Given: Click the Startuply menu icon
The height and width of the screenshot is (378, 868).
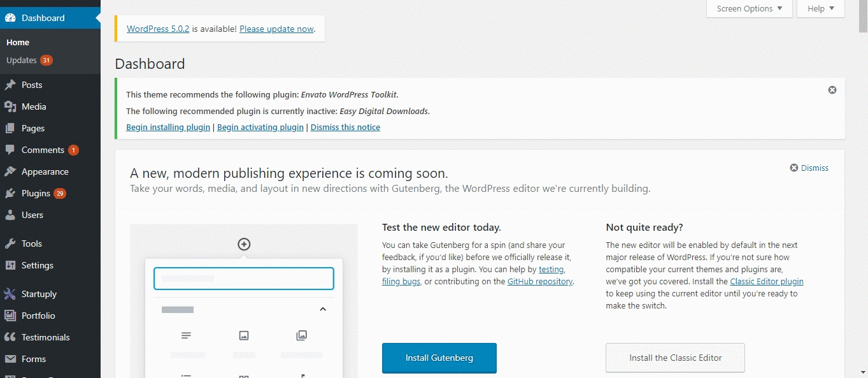Looking at the screenshot, I should point(10,294).
